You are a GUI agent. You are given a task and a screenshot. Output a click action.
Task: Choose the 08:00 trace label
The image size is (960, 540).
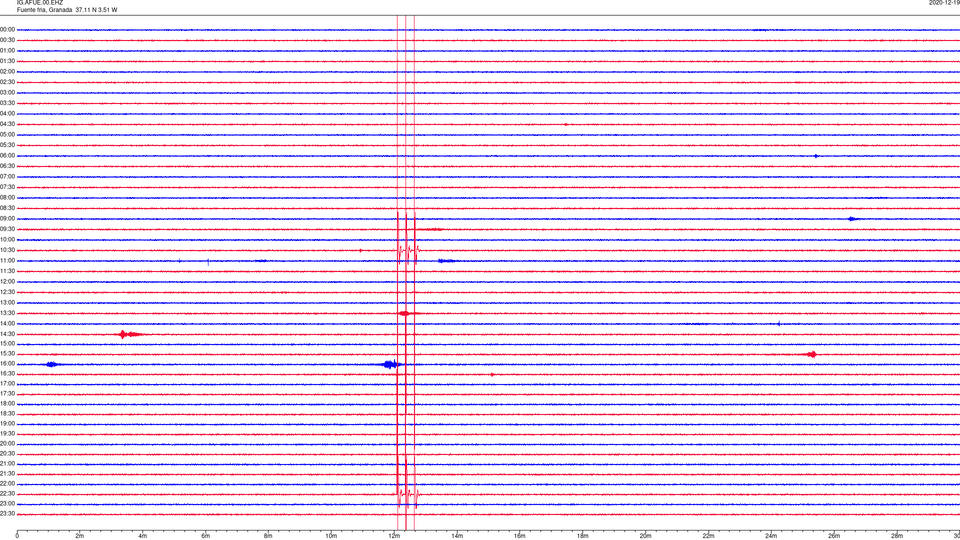coord(7,198)
